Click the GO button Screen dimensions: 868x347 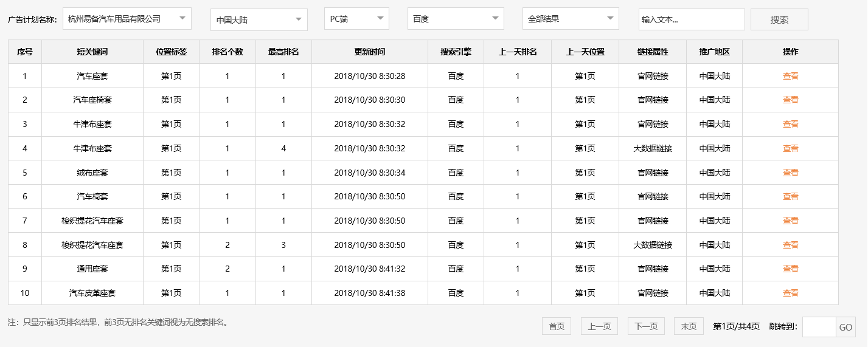point(845,327)
